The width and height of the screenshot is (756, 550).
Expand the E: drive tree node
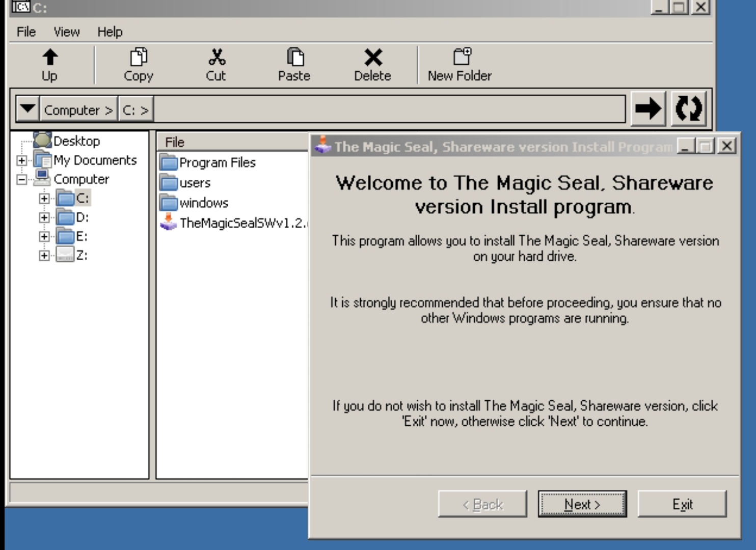pos(44,236)
